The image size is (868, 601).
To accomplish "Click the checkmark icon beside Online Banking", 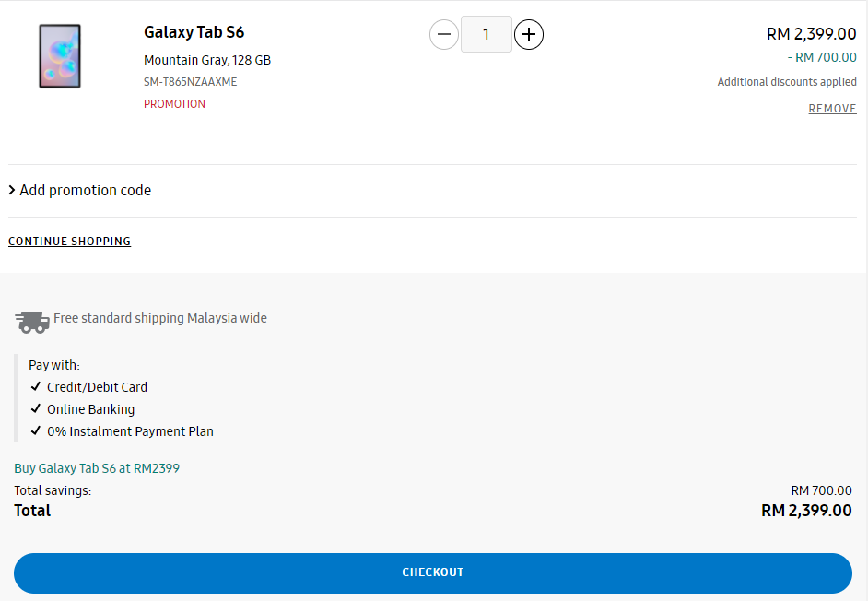I will tap(35, 408).
